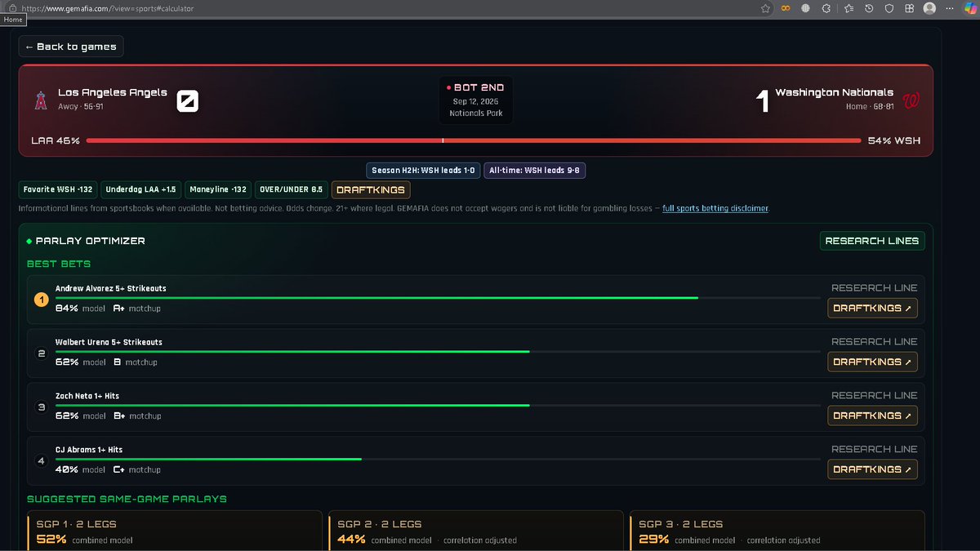Click the LAA vs WSH win probability bar

click(x=474, y=140)
